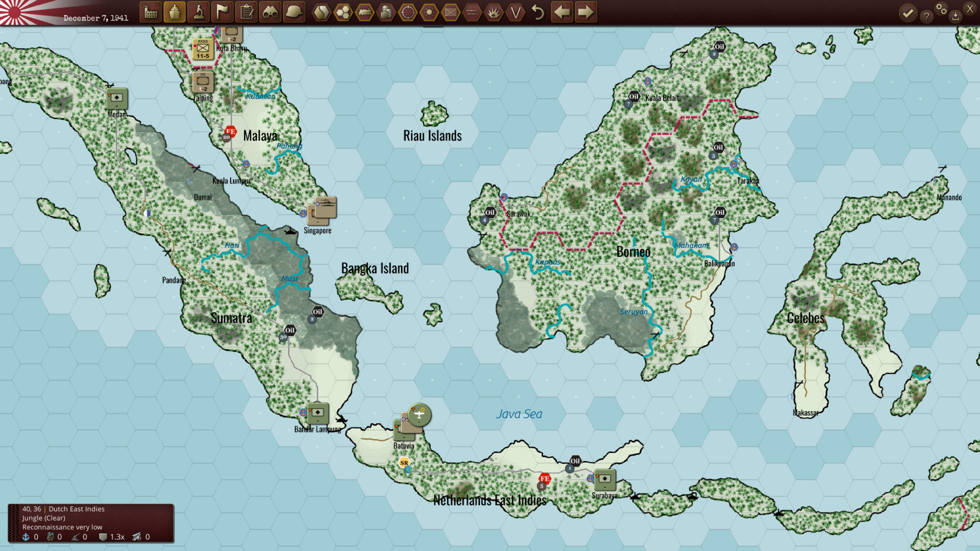Click the Oil marker labeled 2 in Sumatra
This screenshot has width=980, height=551.
pyautogui.click(x=318, y=312)
